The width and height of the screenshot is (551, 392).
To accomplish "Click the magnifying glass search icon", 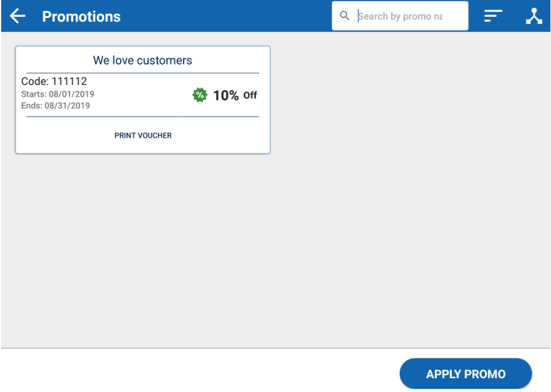I will click(x=345, y=16).
